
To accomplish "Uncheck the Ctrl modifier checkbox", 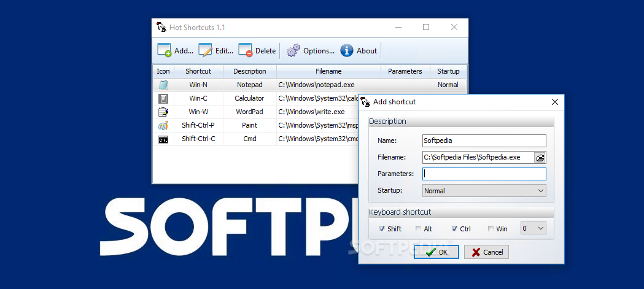I will (x=454, y=229).
